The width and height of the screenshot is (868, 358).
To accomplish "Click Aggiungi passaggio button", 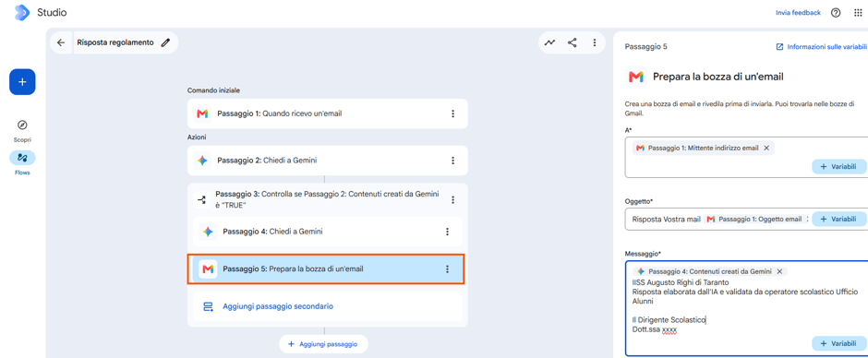I will 323,344.
